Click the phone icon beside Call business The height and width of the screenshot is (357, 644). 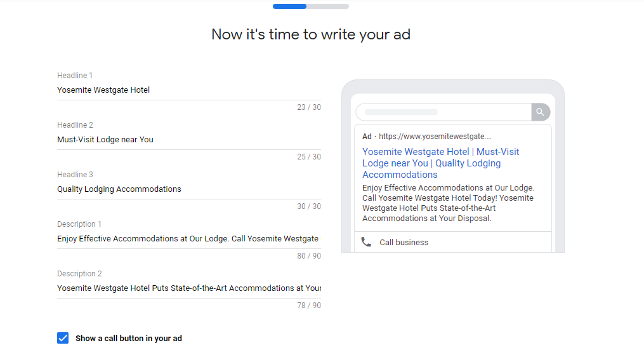click(x=366, y=242)
